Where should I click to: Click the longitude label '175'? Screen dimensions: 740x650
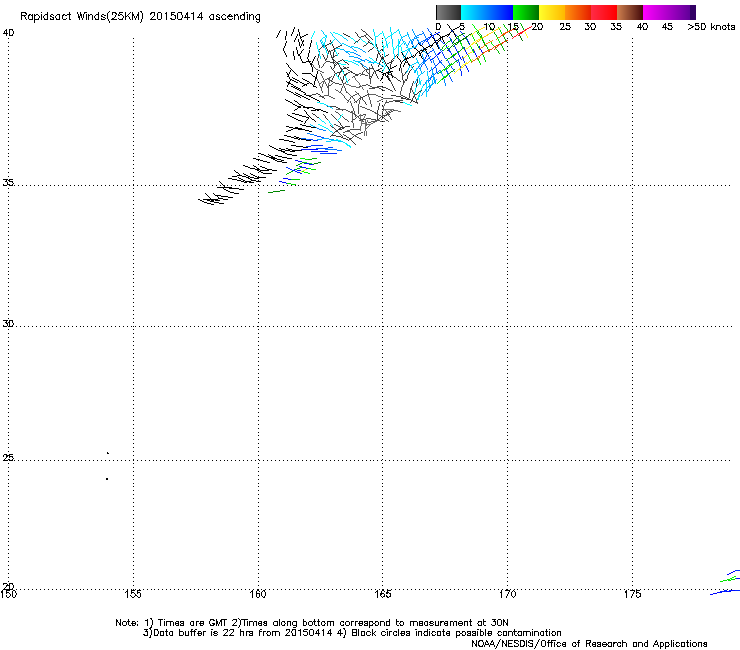(632, 594)
